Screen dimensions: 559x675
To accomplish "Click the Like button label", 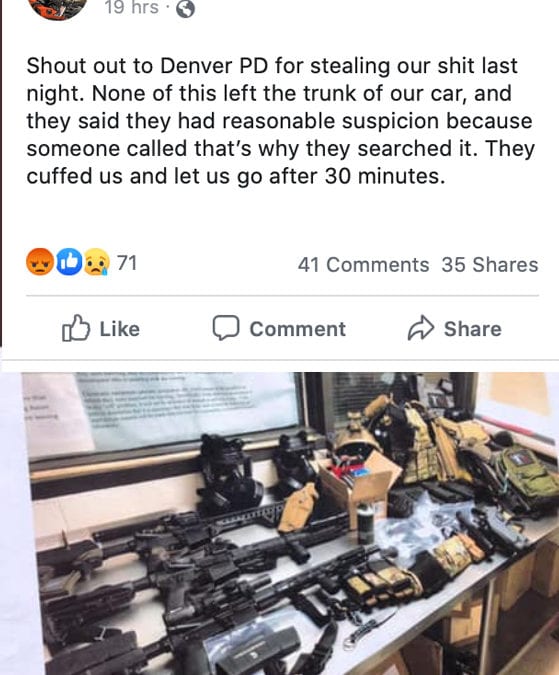I will tap(120, 329).
